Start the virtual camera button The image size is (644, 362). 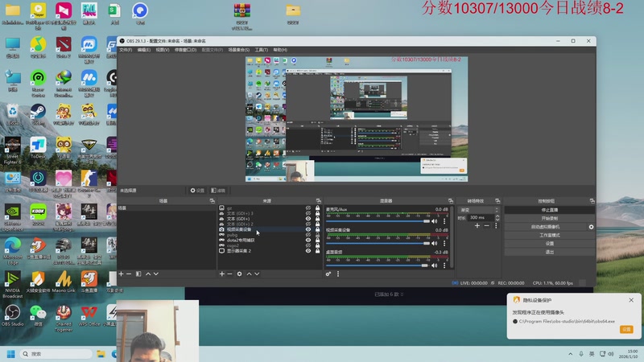pos(546,227)
